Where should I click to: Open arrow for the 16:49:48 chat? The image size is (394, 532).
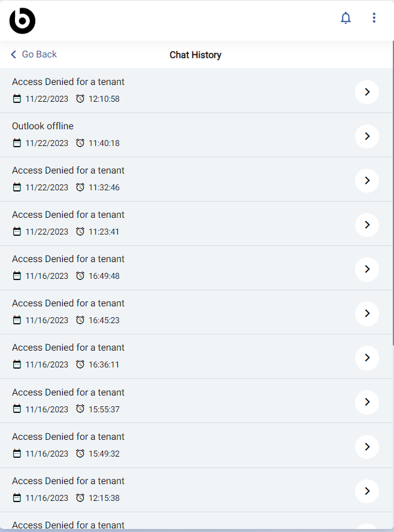click(x=367, y=269)
